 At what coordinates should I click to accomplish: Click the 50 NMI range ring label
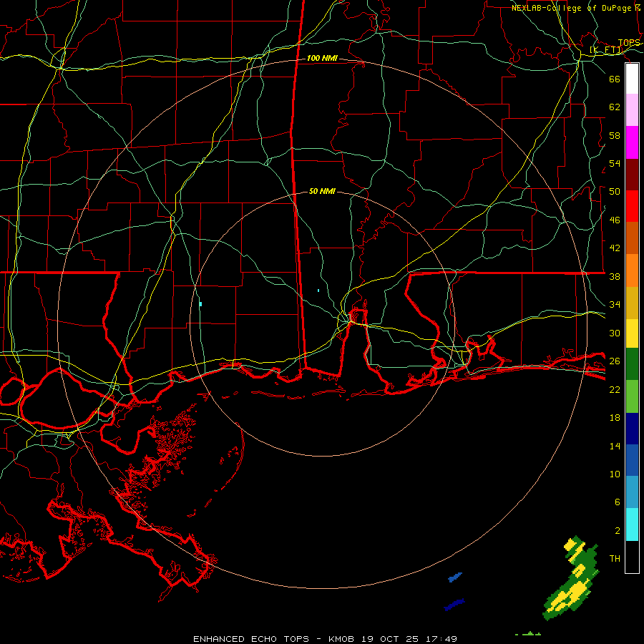322,191
